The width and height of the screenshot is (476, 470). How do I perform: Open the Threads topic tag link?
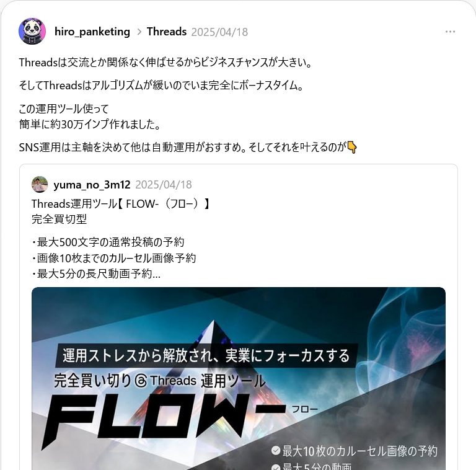167,32
